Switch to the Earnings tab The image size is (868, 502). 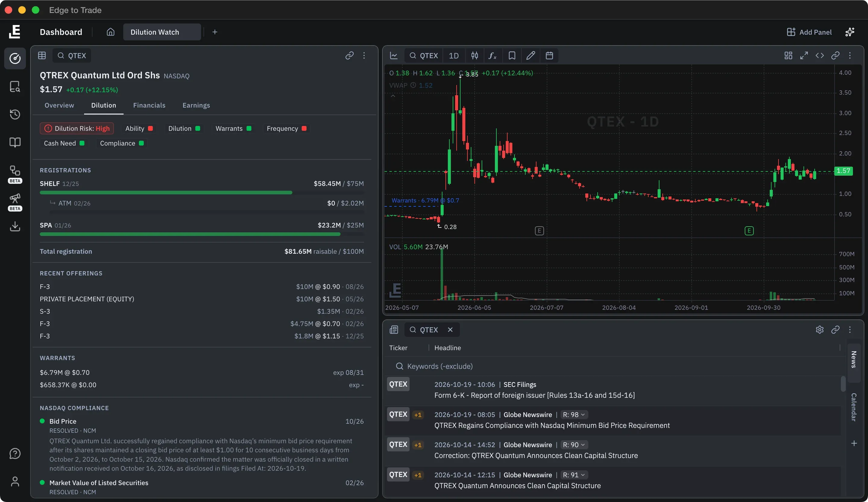point(196,105)
